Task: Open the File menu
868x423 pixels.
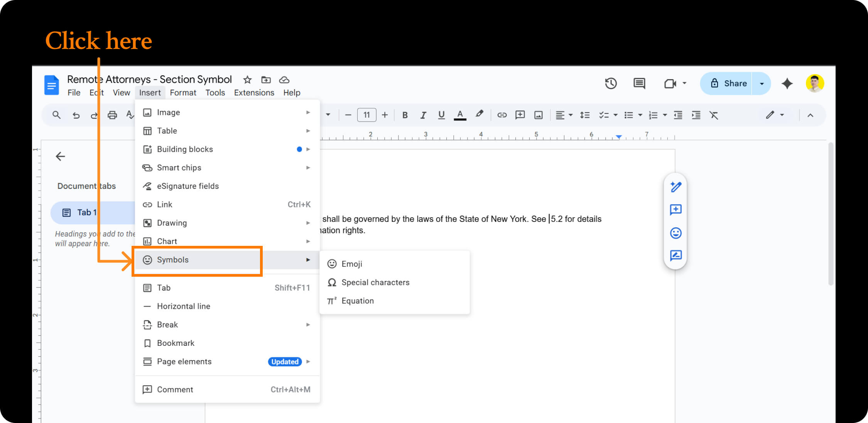Action: pos(74,93)
